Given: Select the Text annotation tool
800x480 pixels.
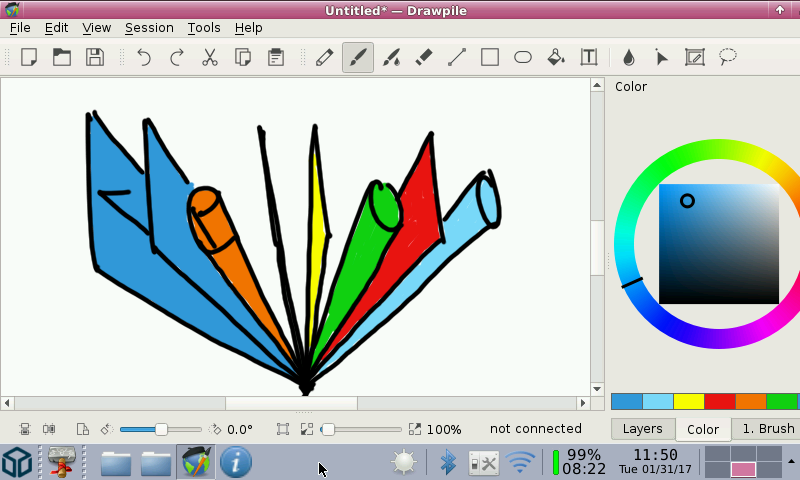Looking at the screenshot, I should (x=589, y=57).
